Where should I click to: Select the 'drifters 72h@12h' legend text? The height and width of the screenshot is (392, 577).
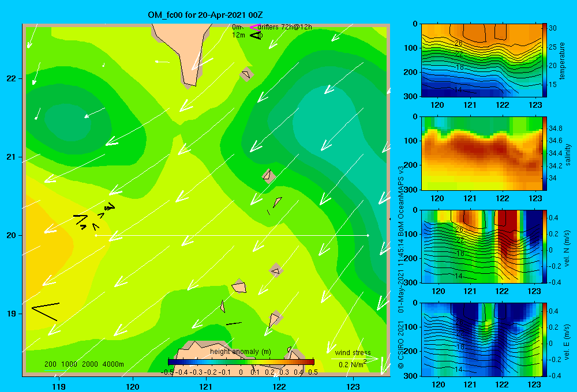pos(284,27)
